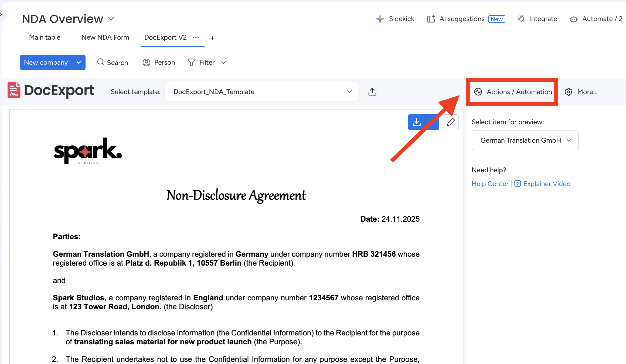Open the Automate robot icon
Viewport: 626px width, 364px height.
pos(573,19)
